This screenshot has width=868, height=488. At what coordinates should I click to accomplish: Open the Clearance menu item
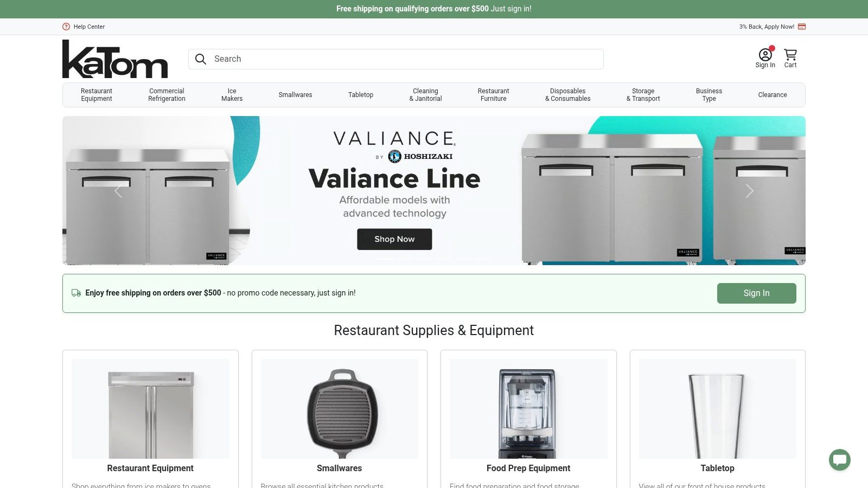(773, 95)
